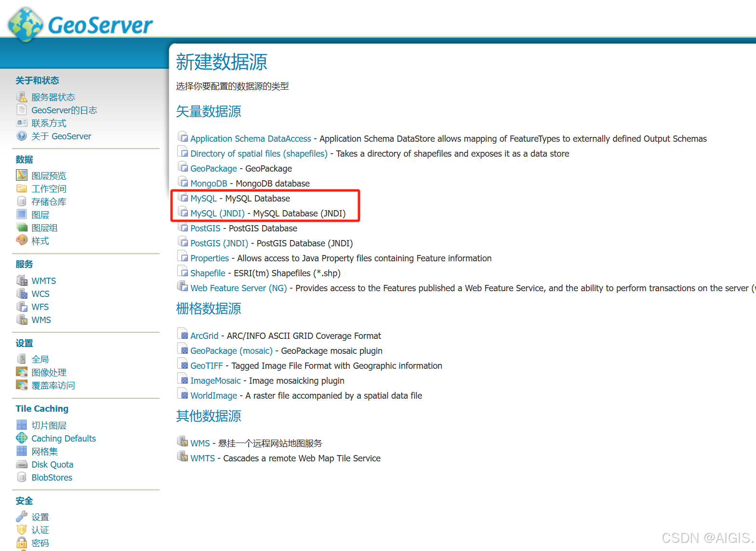
Task: Click the Caching Defaults globe icon
Action: pyautogui.click(x=22, y=438)
